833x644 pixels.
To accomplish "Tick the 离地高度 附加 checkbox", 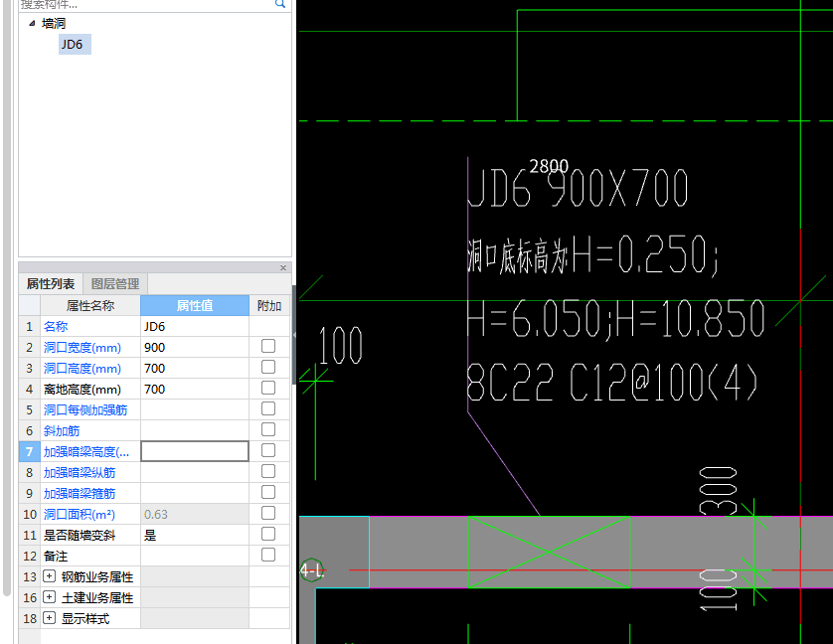I will coord(268,388).
